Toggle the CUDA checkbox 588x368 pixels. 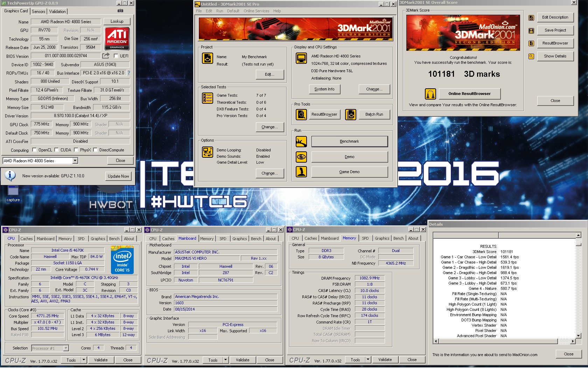click(x=56, y=150)
